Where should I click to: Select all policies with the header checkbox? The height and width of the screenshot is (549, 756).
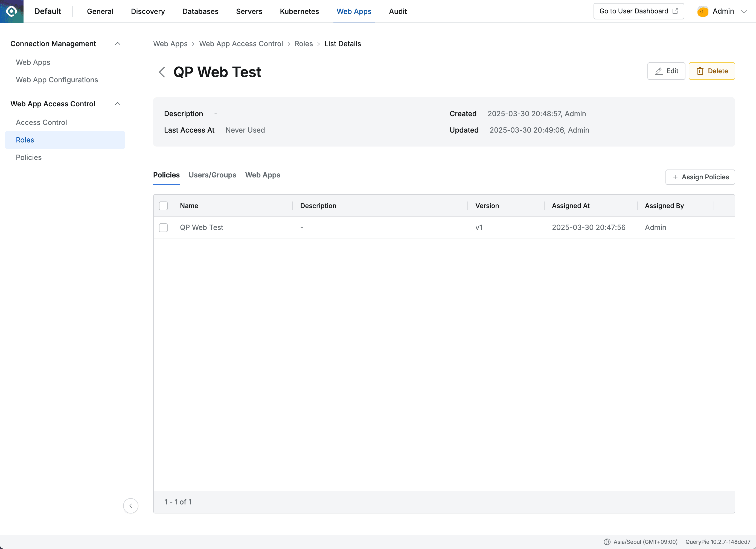(163, 206)
